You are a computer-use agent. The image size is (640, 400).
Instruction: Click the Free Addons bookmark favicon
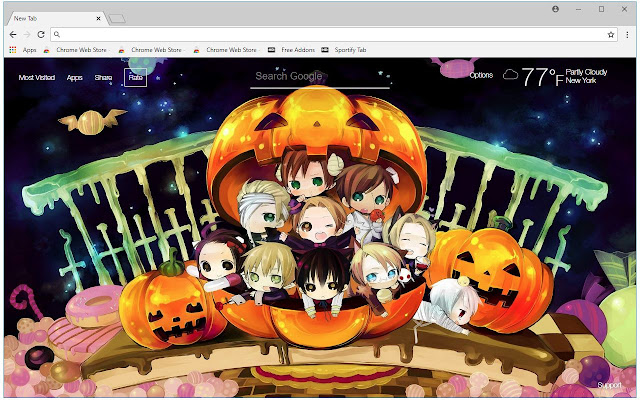coord(271,50)
